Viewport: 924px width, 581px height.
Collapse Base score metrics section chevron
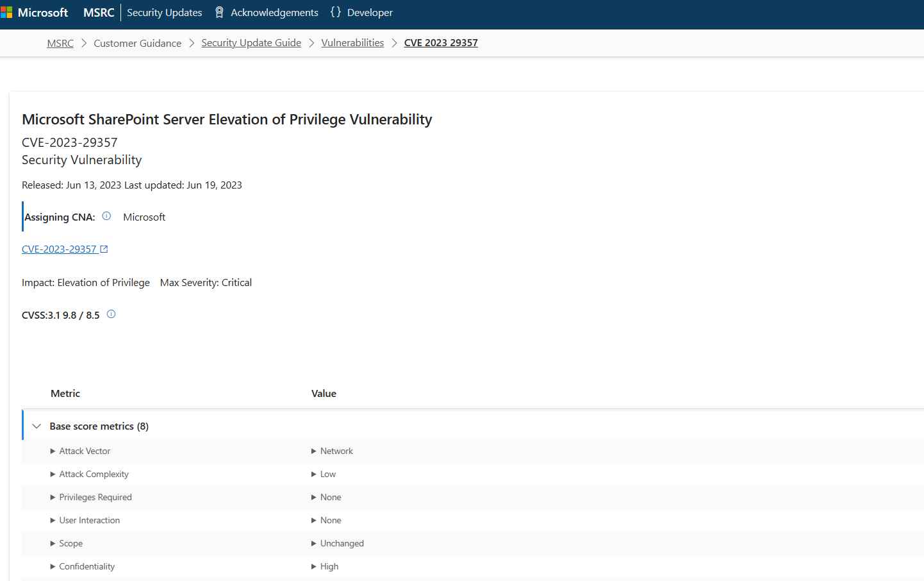(37, 426)
